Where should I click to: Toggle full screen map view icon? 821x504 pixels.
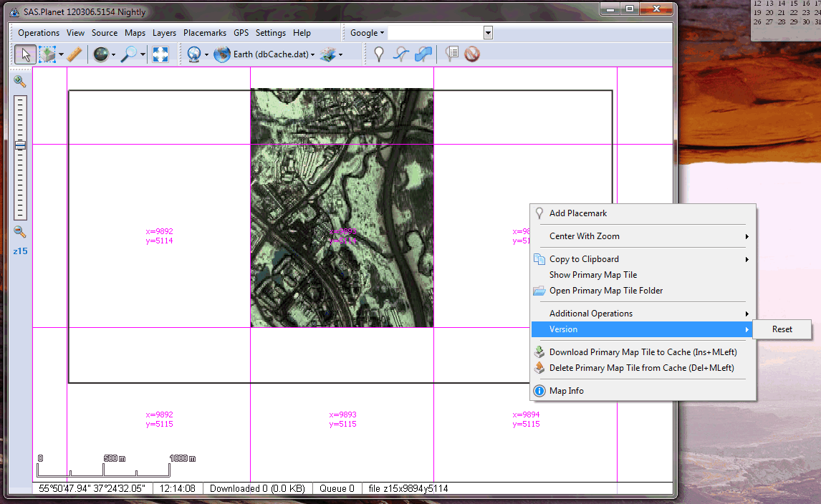coord(160,54)
